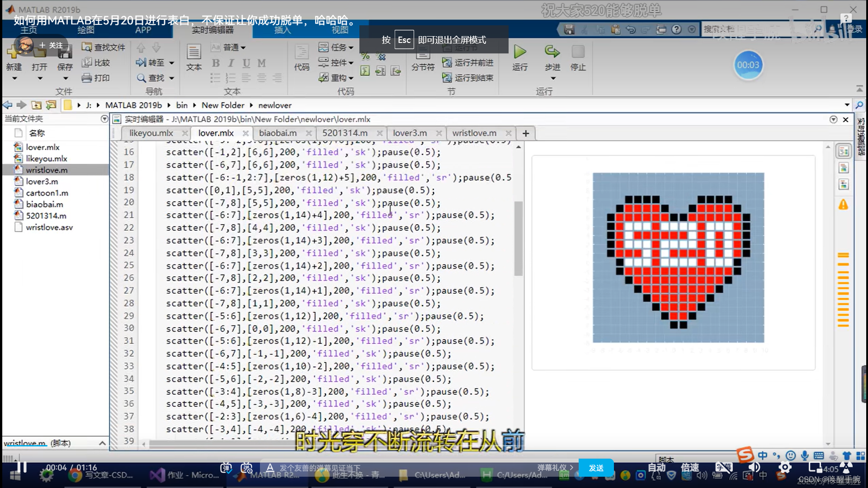Click the playback speed (倍速) button
The image size is (868, 488).
coord(690,467)
